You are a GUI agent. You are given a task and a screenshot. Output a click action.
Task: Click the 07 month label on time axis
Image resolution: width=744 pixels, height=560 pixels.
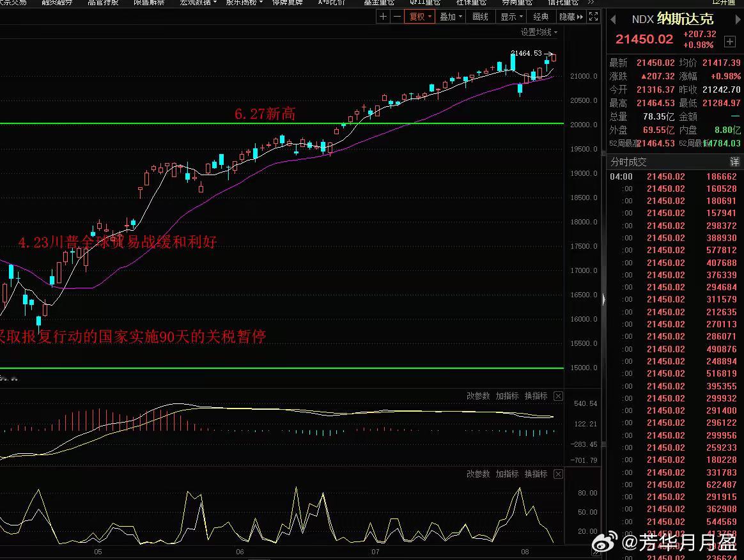coord(375,552)
